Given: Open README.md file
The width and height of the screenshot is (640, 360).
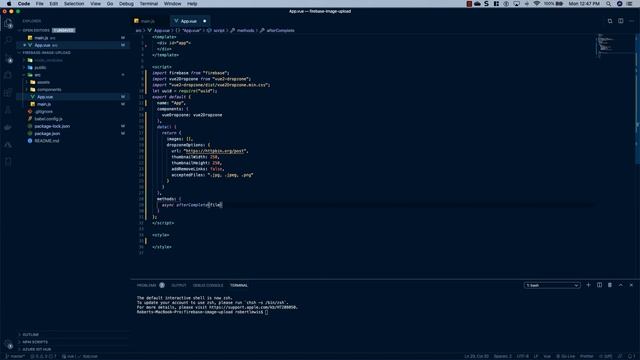Looking at the screenshot, I should click(73, 141).
